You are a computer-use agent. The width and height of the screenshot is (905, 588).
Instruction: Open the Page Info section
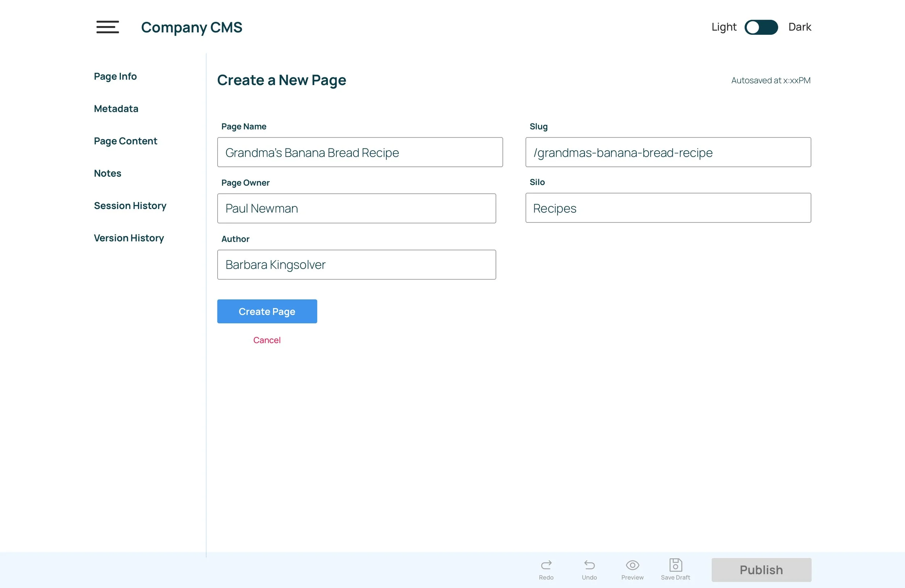pos(115,76)
